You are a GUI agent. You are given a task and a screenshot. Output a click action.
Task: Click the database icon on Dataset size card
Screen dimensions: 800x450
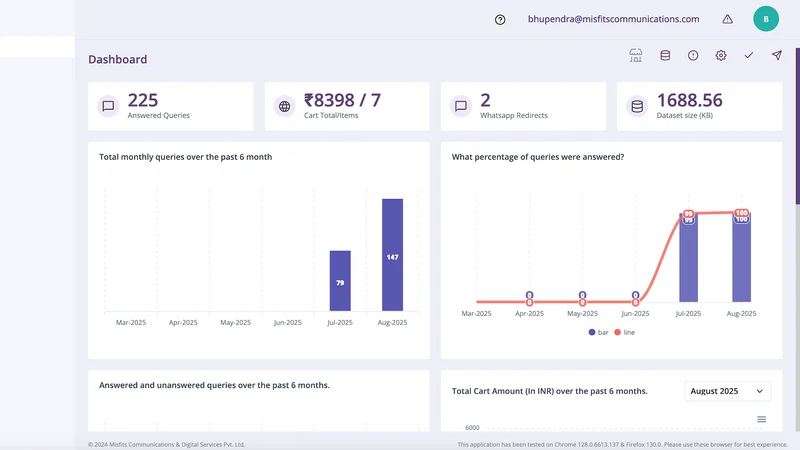[x=637, y=106]
